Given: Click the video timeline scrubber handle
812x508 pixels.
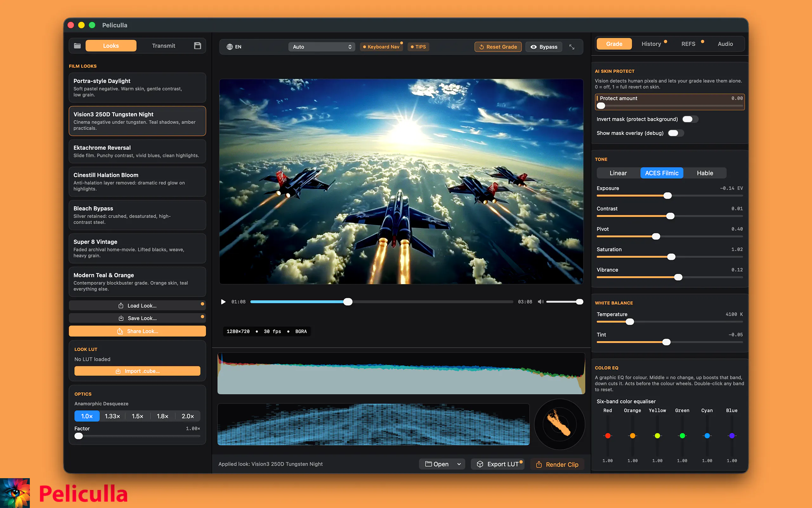Looking at the screenshot, I should pyautogui.click(x=348, y=302).
